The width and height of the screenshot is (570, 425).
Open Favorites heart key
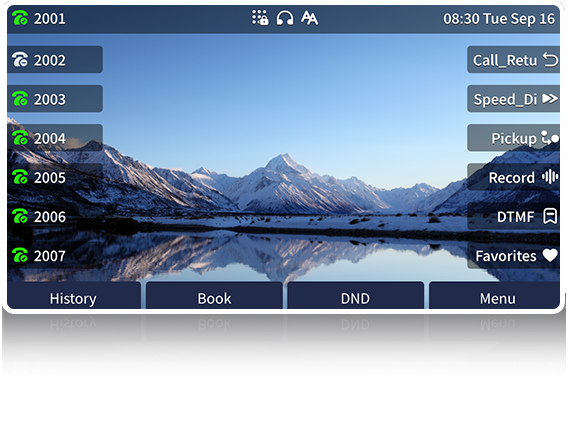click(x=513, y=256)
